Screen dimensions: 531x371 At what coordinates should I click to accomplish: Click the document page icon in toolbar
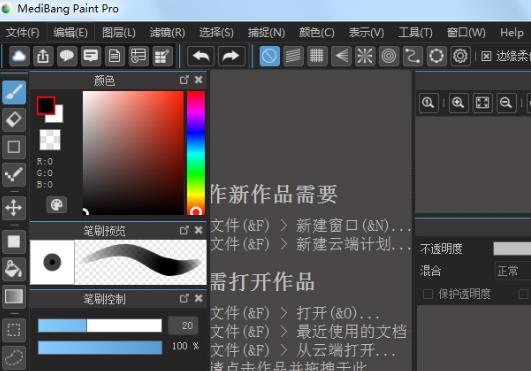coord(115,56)
